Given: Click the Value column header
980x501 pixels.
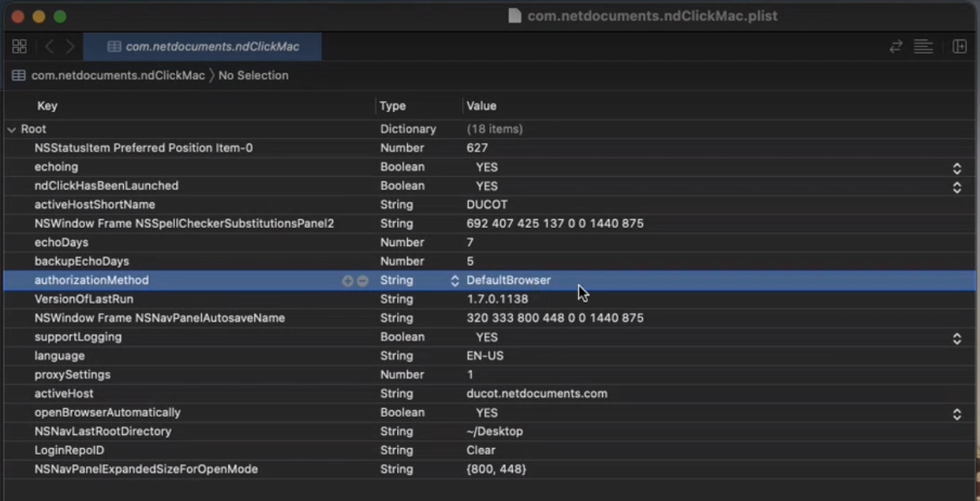Looking at the screenshot, I should point(481,106).
